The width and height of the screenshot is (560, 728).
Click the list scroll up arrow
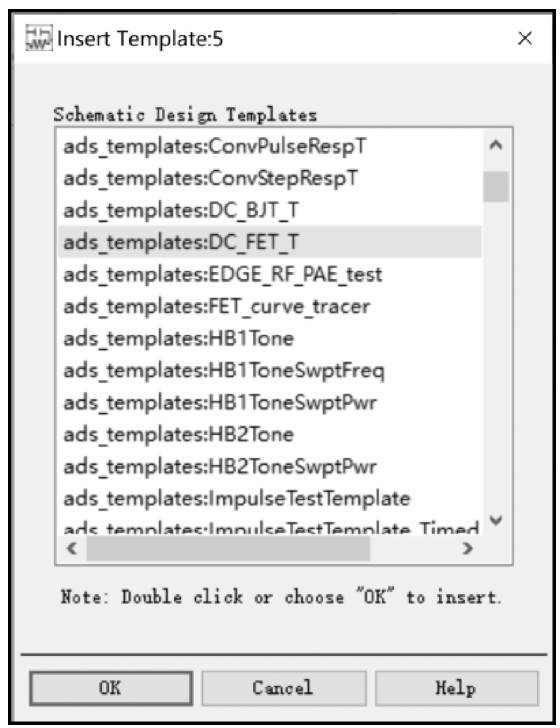(495, 145)
